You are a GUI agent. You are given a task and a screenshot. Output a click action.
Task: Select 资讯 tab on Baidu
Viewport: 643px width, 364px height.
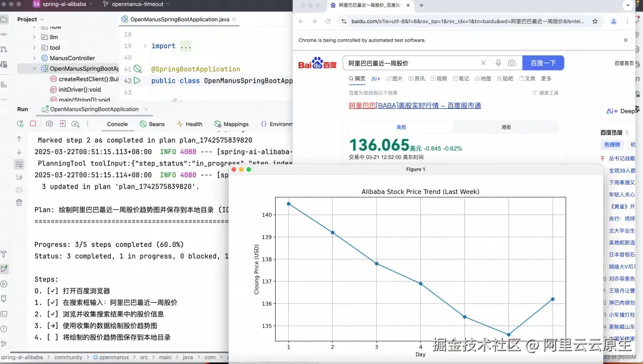point(417,79)
